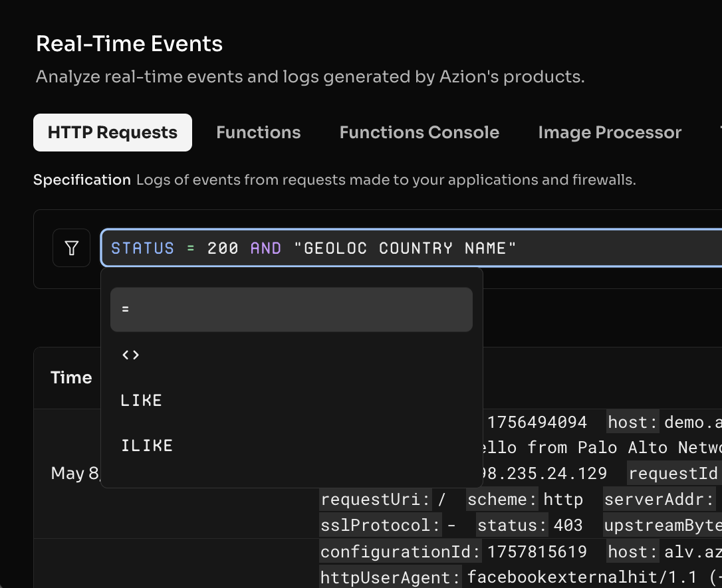Screen dimensions: 722x588
Task: Click the value 200 in the query
Action: pos(223,248)
